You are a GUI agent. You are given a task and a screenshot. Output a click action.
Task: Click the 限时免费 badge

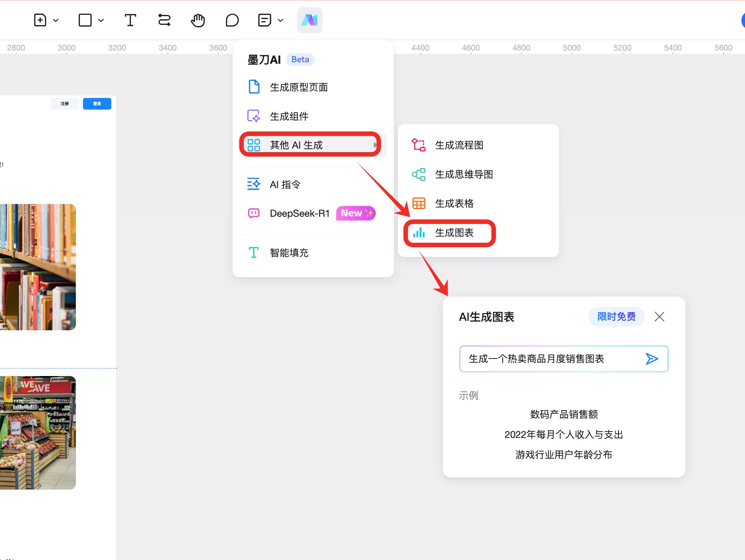616,317
